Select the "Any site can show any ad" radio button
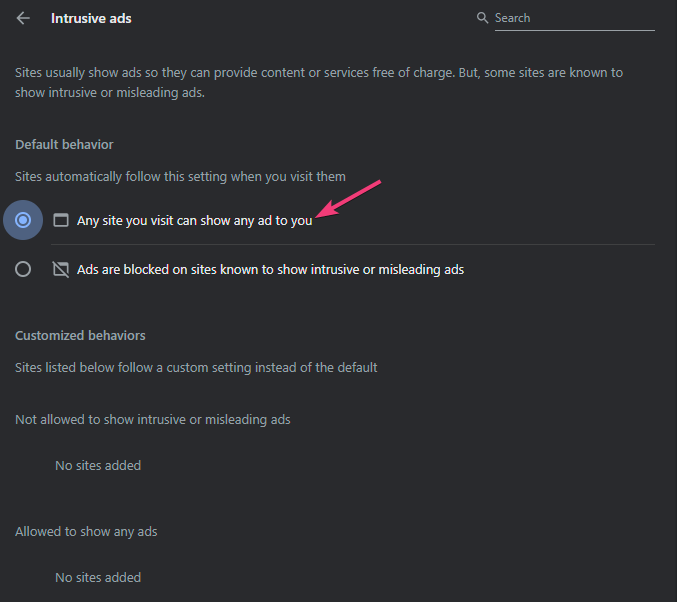Image resolution: width=677 pixels, height=602 pixels. (x=23, y=220)
